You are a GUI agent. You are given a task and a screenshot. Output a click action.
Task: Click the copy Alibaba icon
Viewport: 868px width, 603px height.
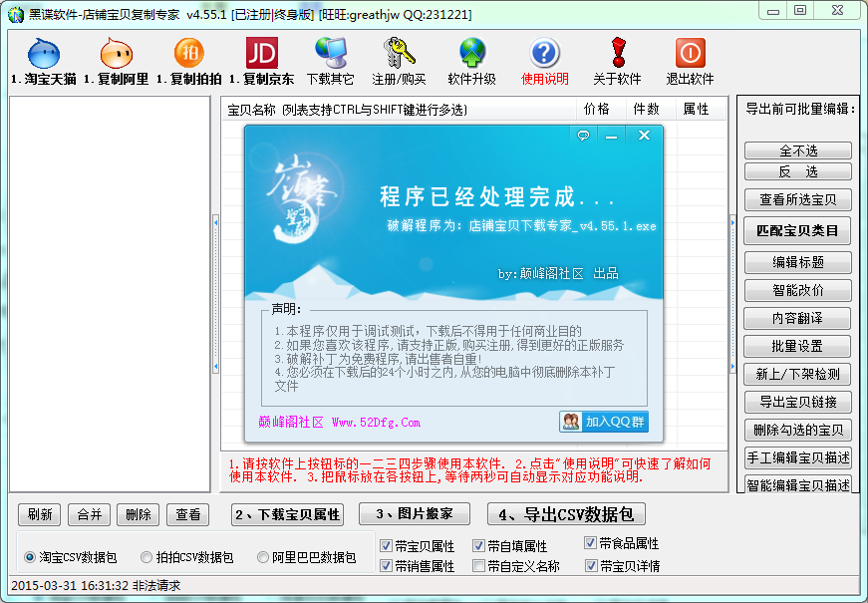(117, 61)
